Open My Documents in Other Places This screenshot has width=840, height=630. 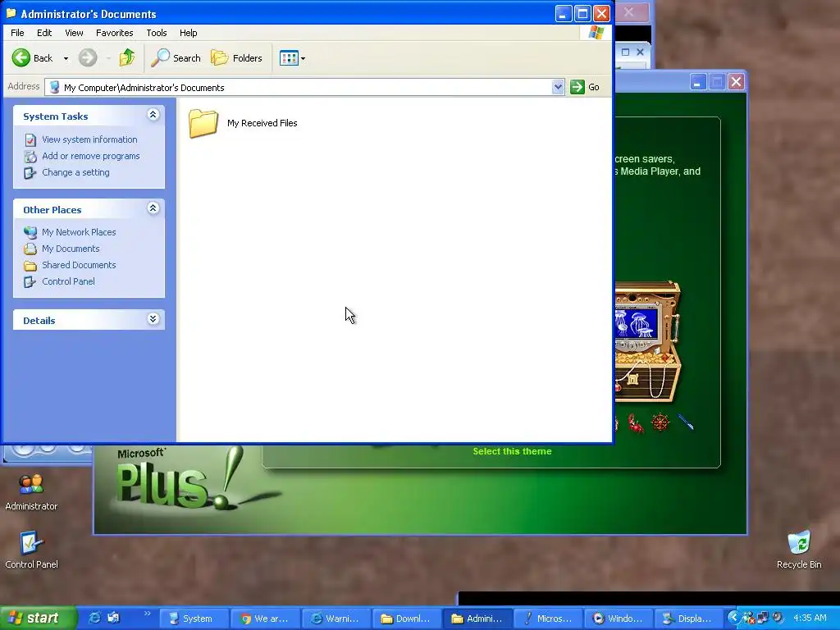pos(71,249)
